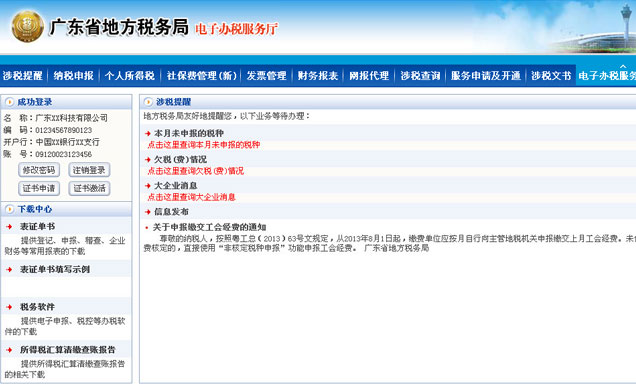Screen dimensions: 636x387
Task: Click red arrow next to 本月未申报的税种
Action: [148, 133]
